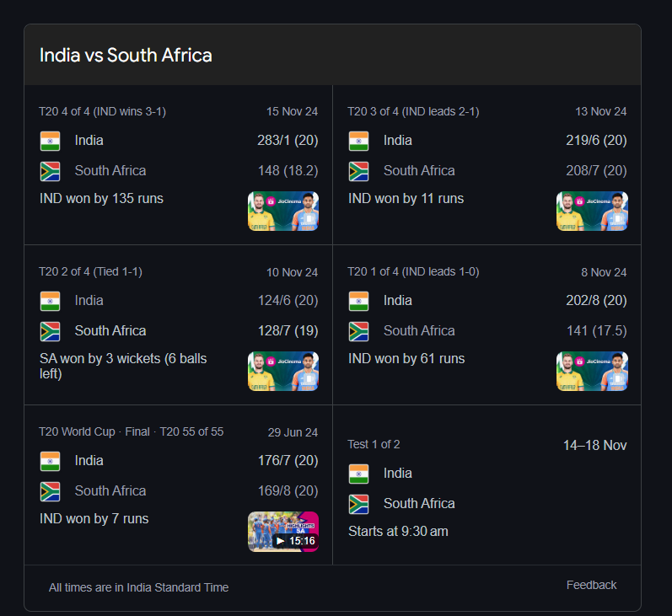This screenshot has height=616, width=672.
Task: Select T20 World Cup Final match label
Action: (x=132, y=431)
